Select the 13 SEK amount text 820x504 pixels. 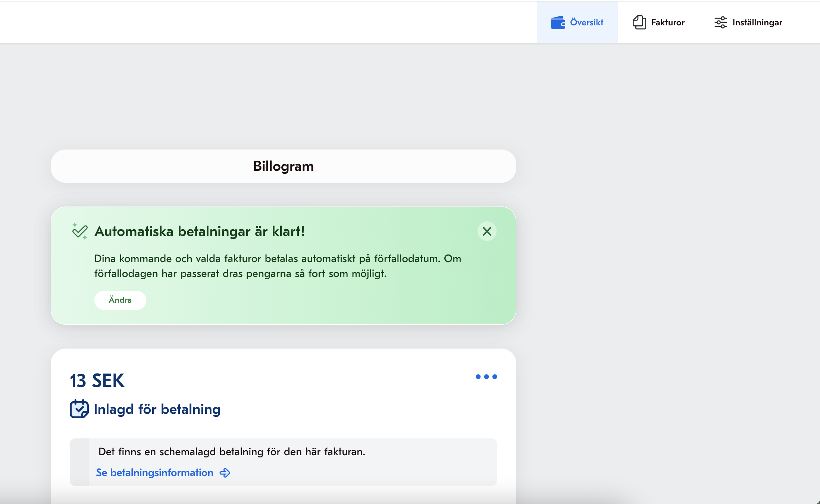click(x=97, y=381)
